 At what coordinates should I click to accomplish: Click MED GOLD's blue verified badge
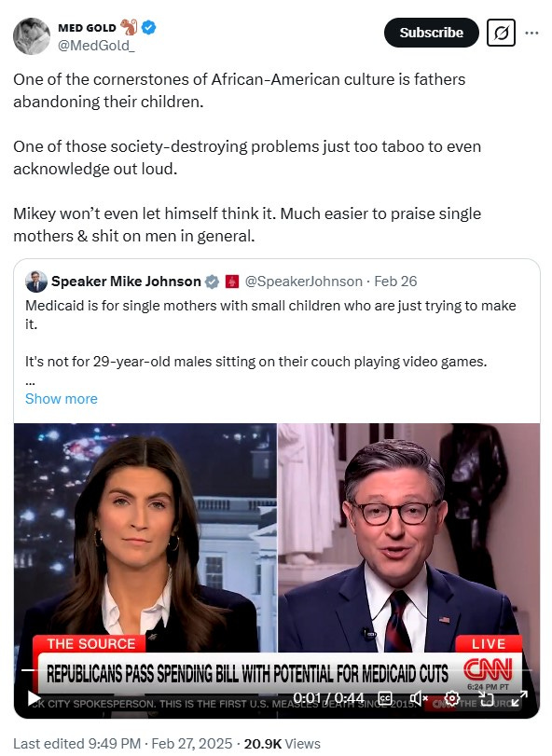point(148,27)
